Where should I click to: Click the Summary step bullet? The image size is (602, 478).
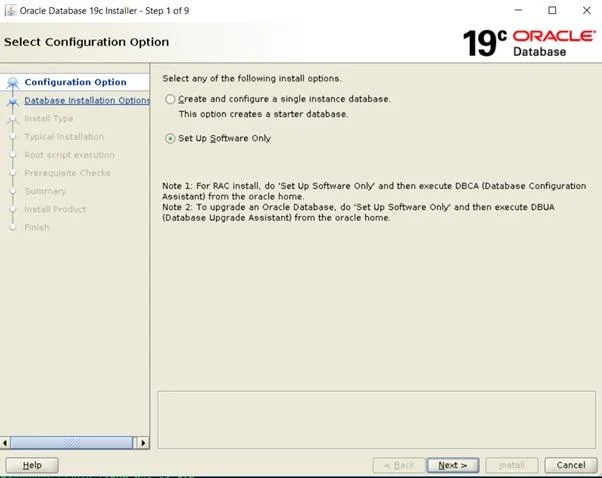(13, 191)
